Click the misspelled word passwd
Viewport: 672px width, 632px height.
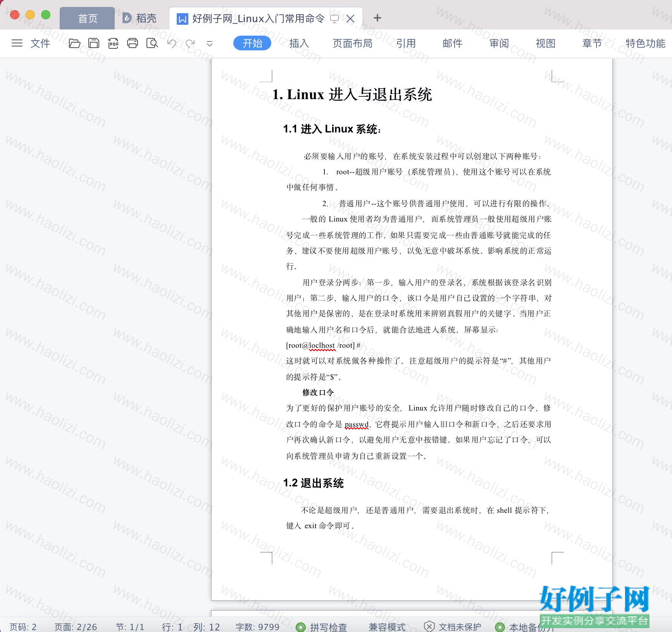point(357,424)
